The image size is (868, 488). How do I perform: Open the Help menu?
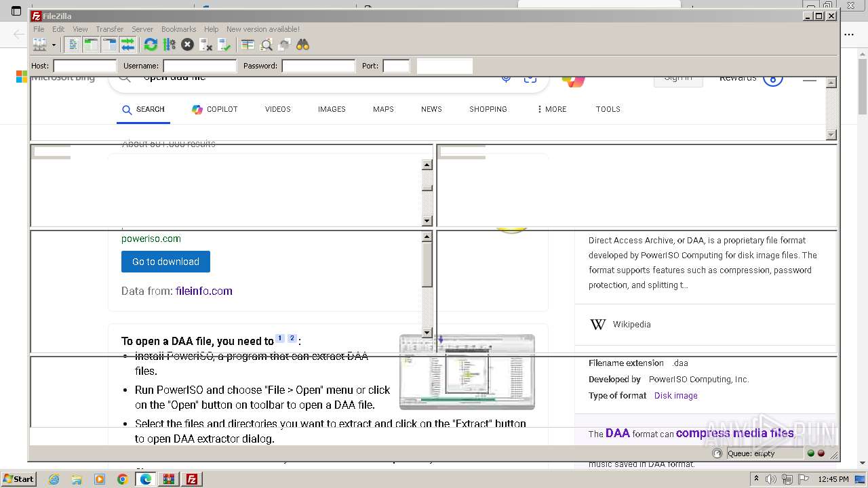[212, 29]
